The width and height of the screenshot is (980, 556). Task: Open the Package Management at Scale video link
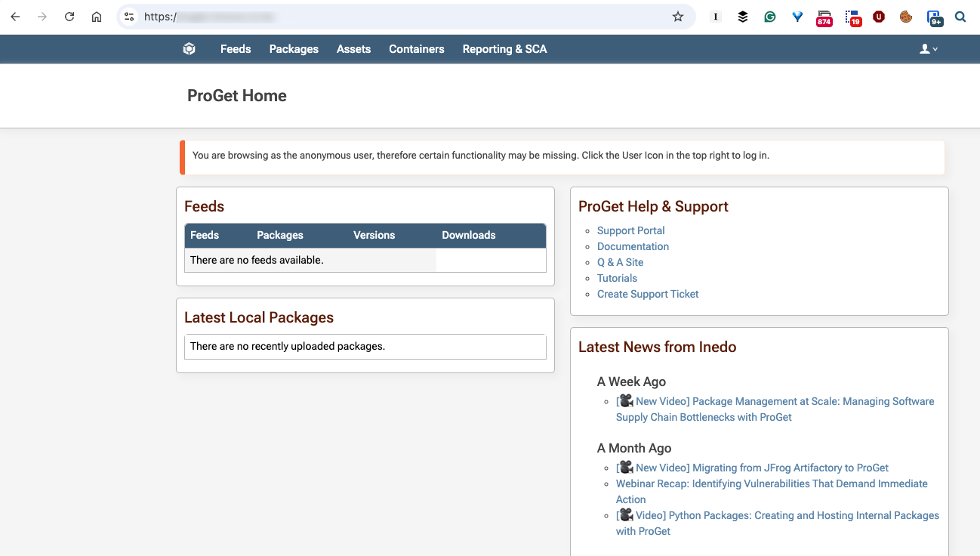(775, 409)
